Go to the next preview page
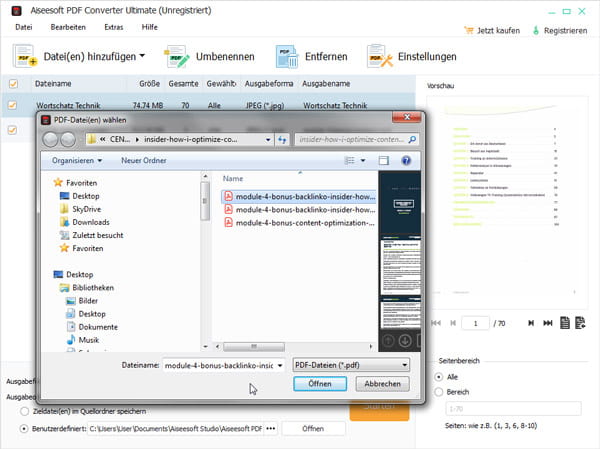600x449 pixels. point(531,323)
